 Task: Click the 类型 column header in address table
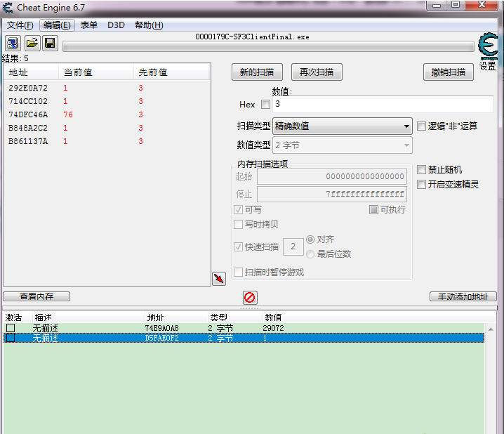point(218,317)
